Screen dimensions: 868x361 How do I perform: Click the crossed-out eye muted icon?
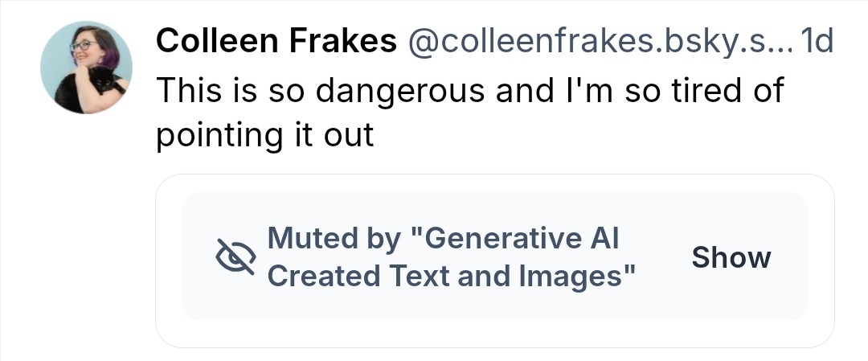pos(235,257)
